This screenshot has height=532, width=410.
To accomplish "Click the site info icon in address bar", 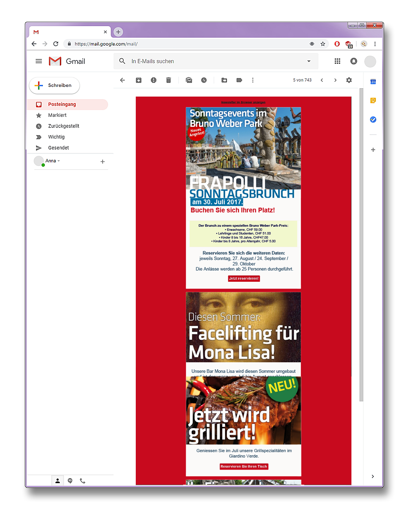I will 69,44.
